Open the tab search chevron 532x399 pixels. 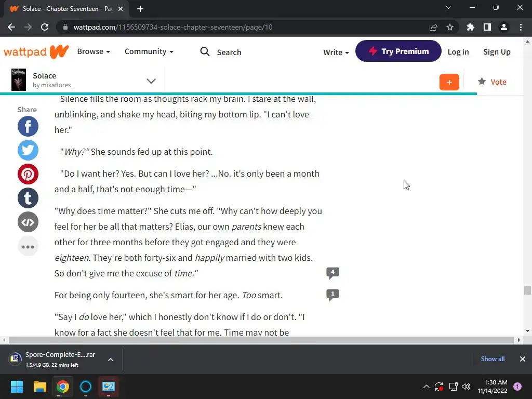pyautogui.click(x=448, y=7)
